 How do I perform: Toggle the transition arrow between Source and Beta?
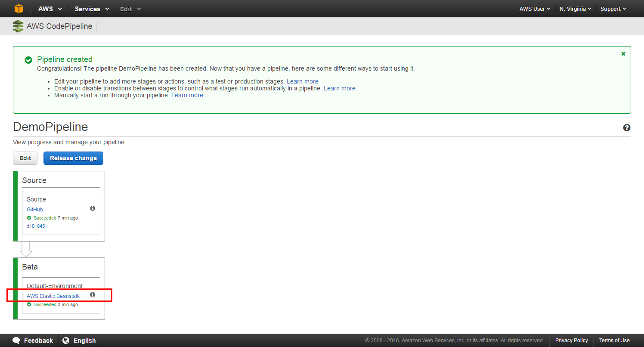tap(26, 249)
